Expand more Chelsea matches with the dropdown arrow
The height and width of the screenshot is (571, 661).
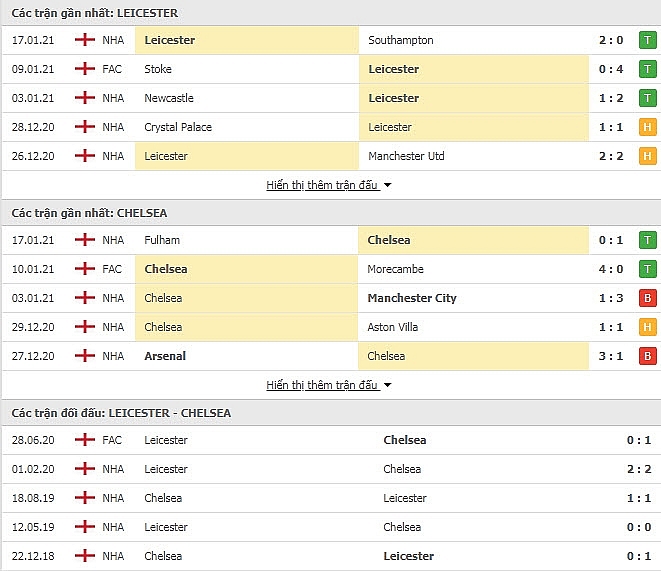tap(388, 385)
